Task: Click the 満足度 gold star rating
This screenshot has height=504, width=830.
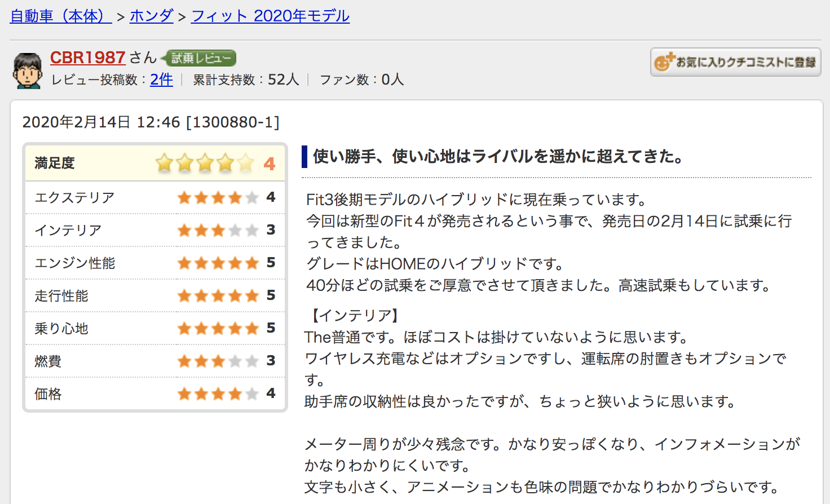Action: [205, 163]
